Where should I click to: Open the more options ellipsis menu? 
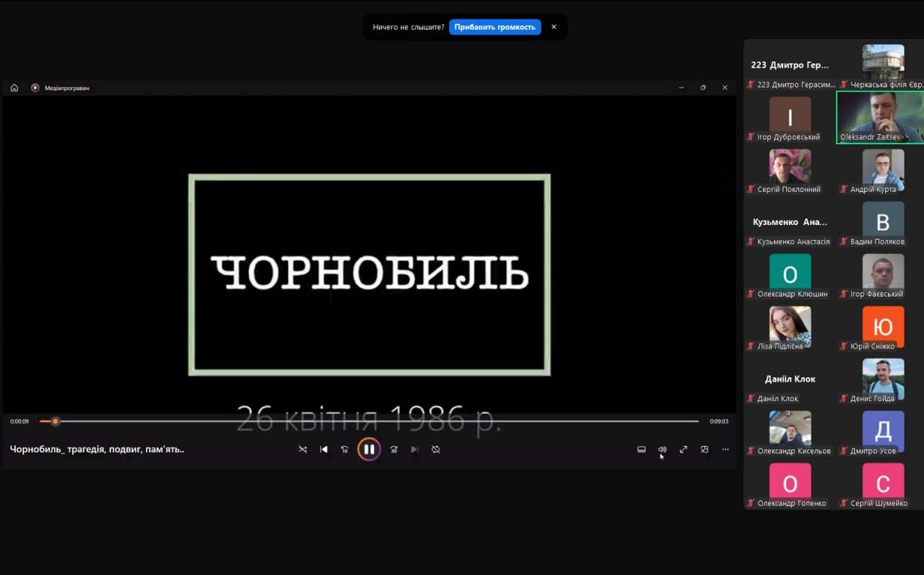(x=725, y=449)
